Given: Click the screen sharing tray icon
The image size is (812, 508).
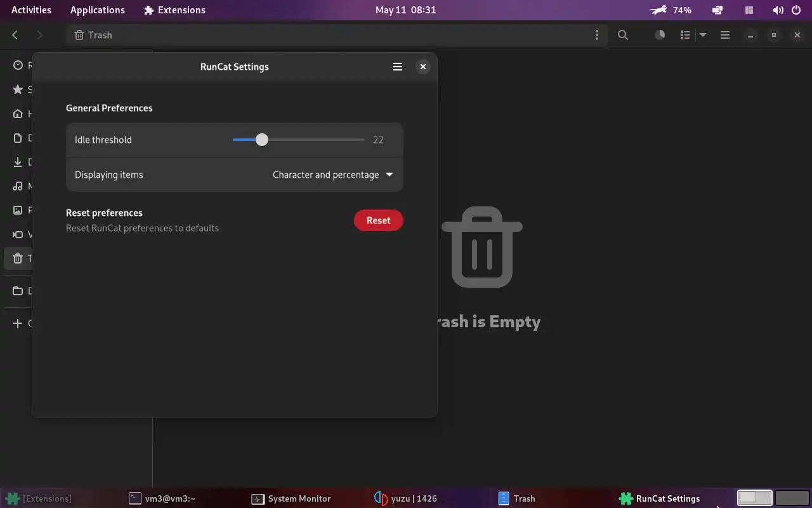Looking at the screenshot, I should pos(717,10).
